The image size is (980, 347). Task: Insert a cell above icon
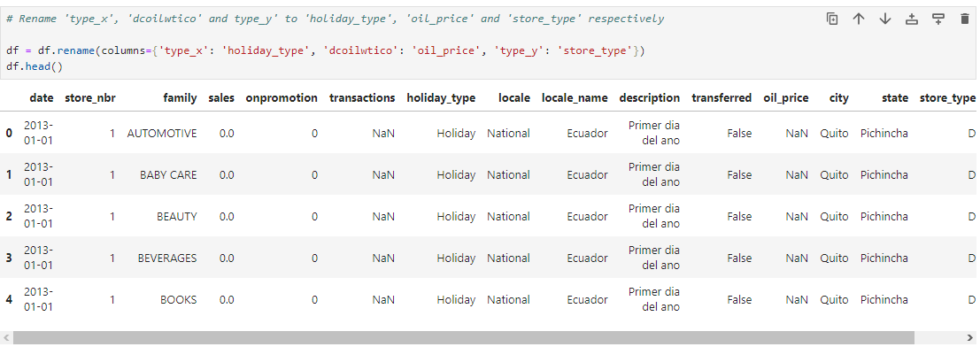[912, 19]
